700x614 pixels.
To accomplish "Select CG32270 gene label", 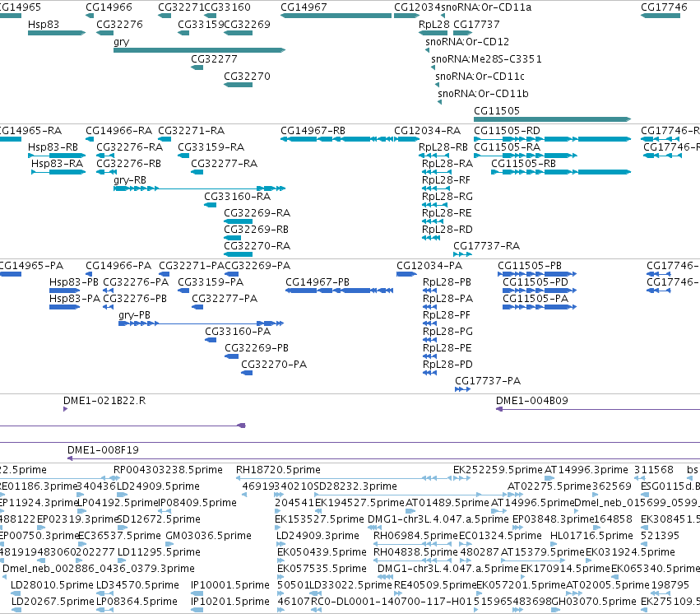I will 247,77.
